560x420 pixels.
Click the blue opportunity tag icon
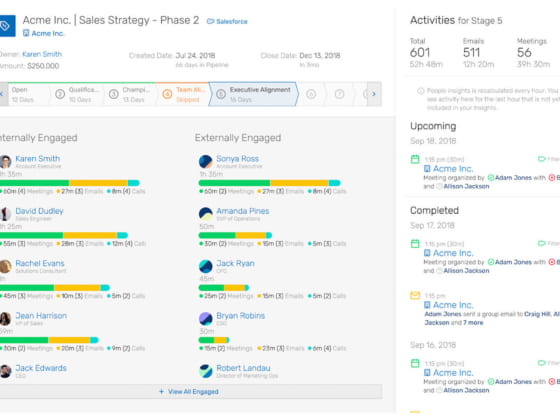[7, 26]
